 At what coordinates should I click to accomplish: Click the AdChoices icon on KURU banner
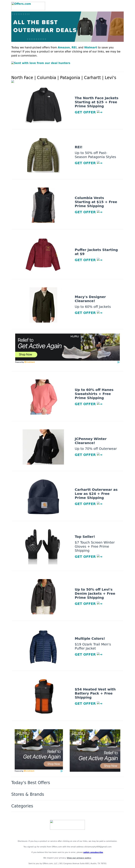coord(118,362)
